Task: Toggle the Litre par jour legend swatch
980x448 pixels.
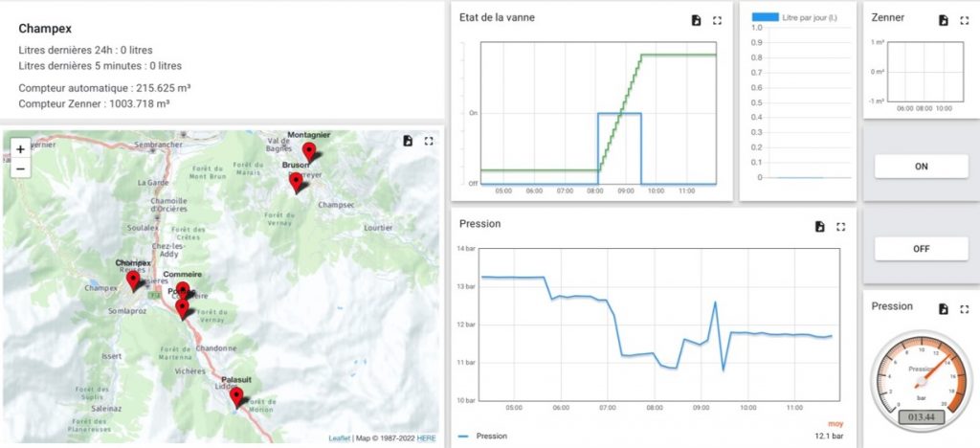Action: pos(765,17)
